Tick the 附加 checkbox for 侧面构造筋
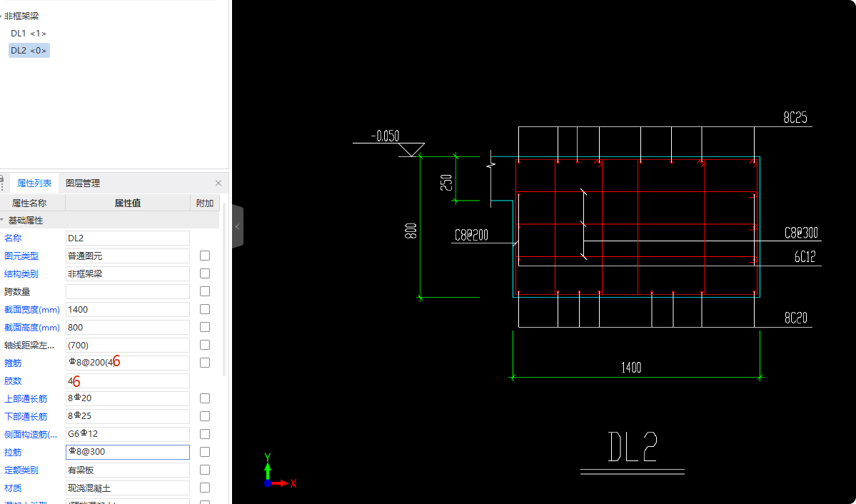Viewport: 856px width, 504px height. click(205, 434)
